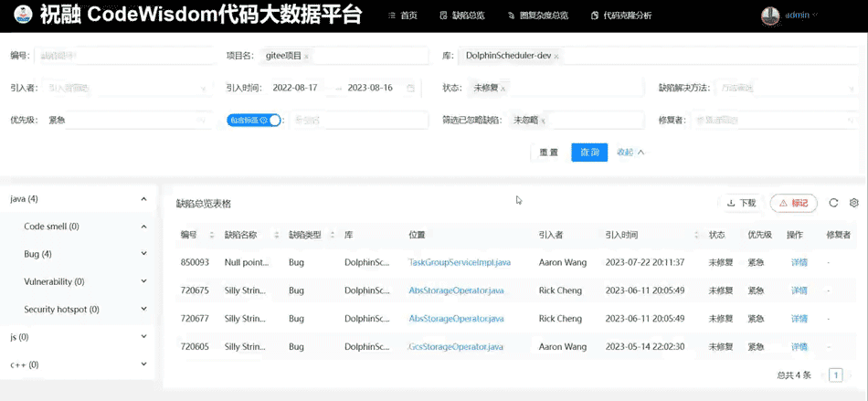Screen dimensions: 868x401
Task: Click the 总共 4 条 total count
Action: pyautogui.click(x=794, y=375)
